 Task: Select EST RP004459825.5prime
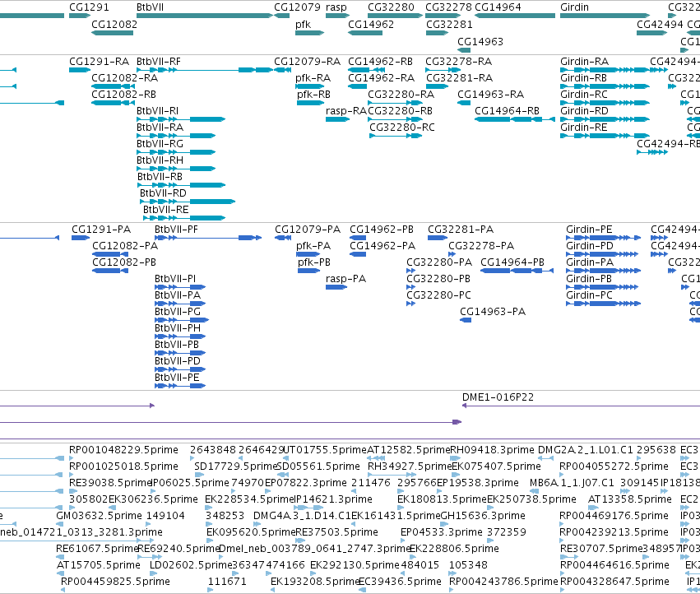point(63,590)
